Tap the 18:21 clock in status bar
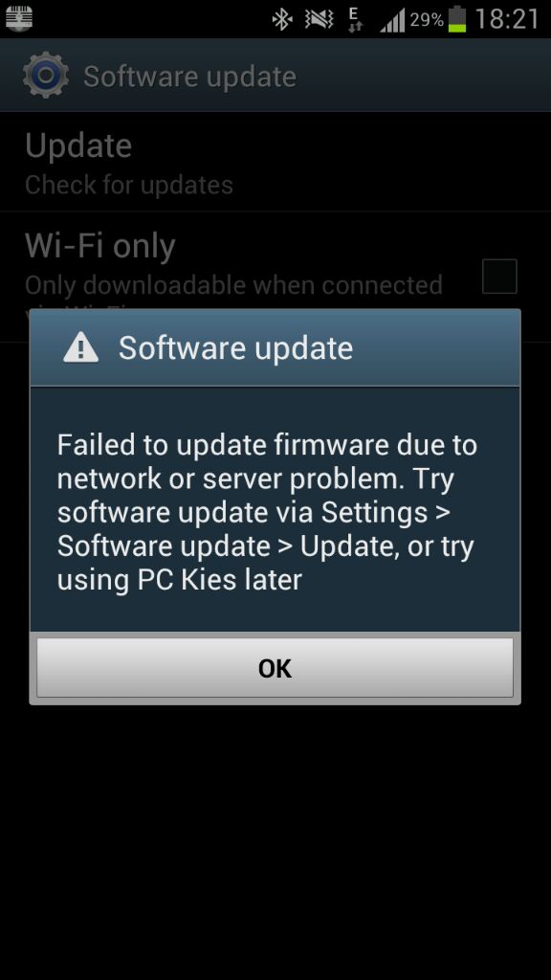 507,19
